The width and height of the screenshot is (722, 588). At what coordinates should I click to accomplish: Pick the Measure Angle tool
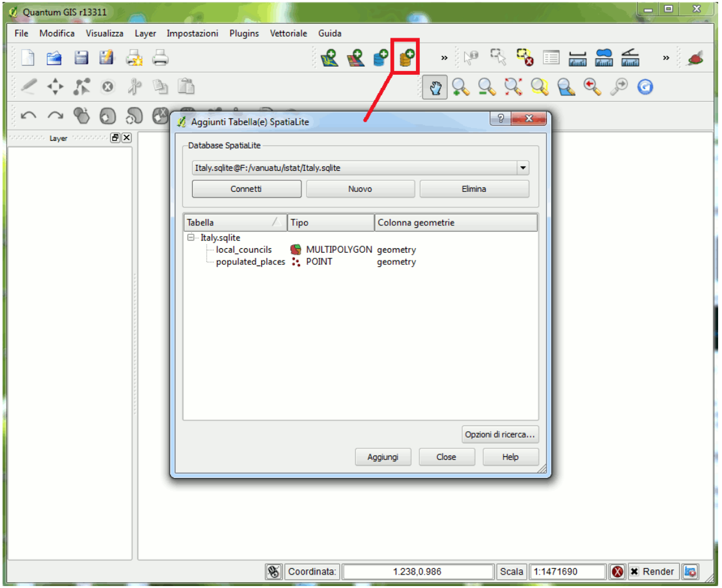(630, 58)
